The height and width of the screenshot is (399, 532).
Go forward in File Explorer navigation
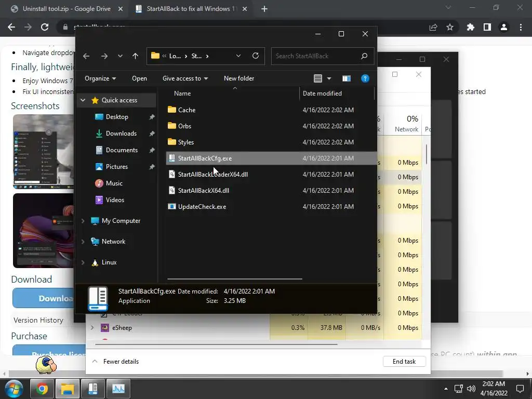point(104,56)
